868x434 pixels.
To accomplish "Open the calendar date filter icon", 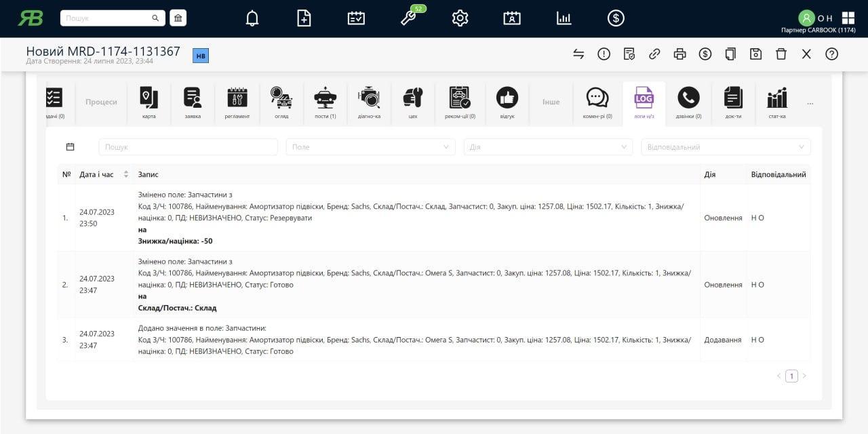I will [70, 147].
